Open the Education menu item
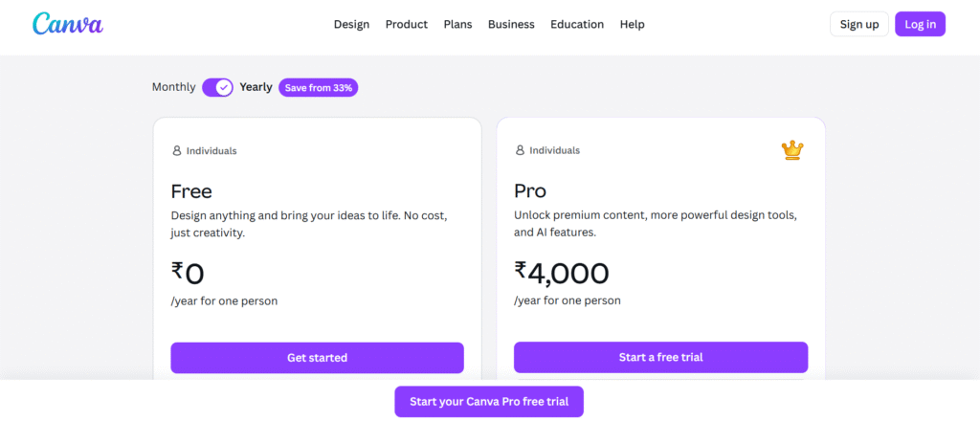The width and height of the screenshot is (980, 422). click(x=577, y=25)
